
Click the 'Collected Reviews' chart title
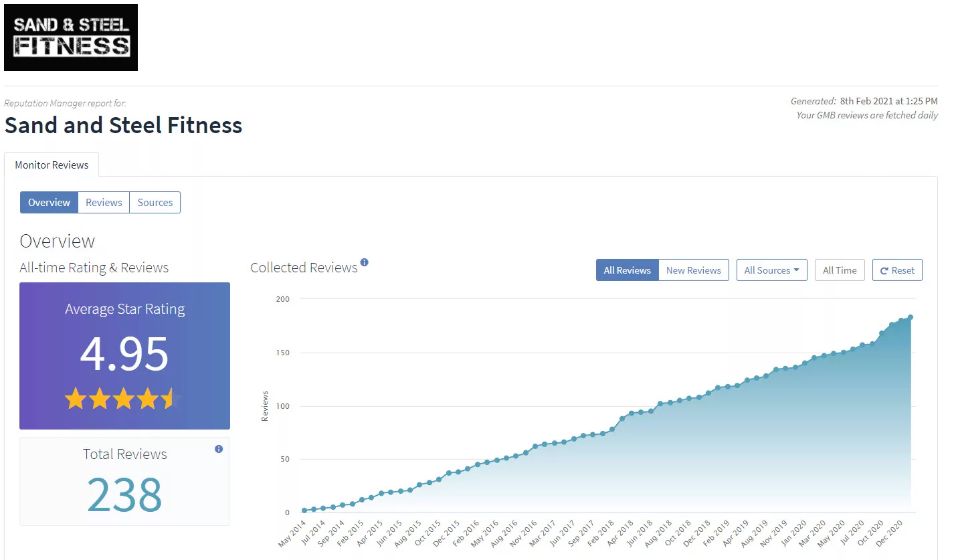[x=304, y=268]
